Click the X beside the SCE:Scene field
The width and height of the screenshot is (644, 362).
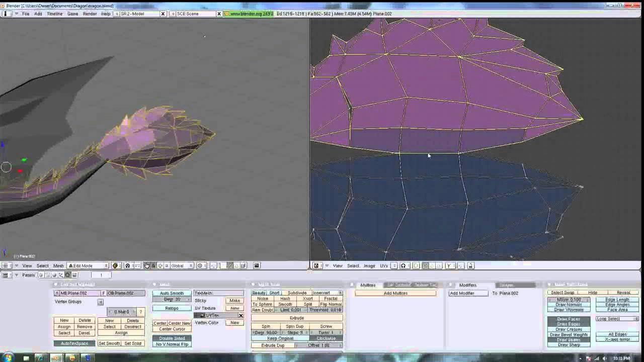pyautogui.click(x=219, y=14)
